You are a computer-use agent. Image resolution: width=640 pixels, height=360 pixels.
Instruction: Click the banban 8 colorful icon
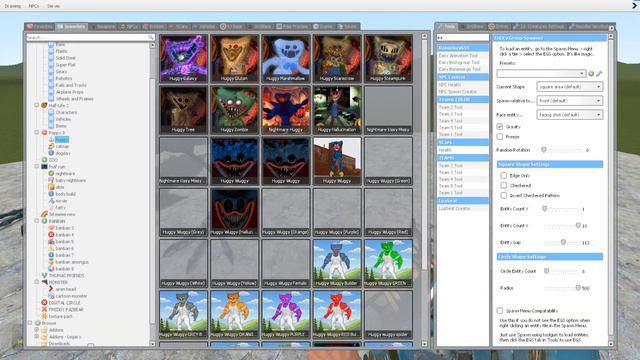(x=51, y=269)
